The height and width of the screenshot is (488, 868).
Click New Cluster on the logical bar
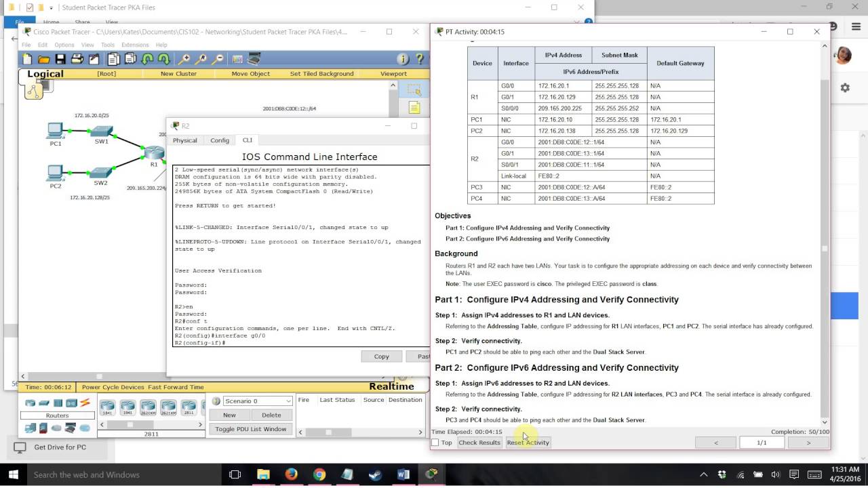[178, 73]
